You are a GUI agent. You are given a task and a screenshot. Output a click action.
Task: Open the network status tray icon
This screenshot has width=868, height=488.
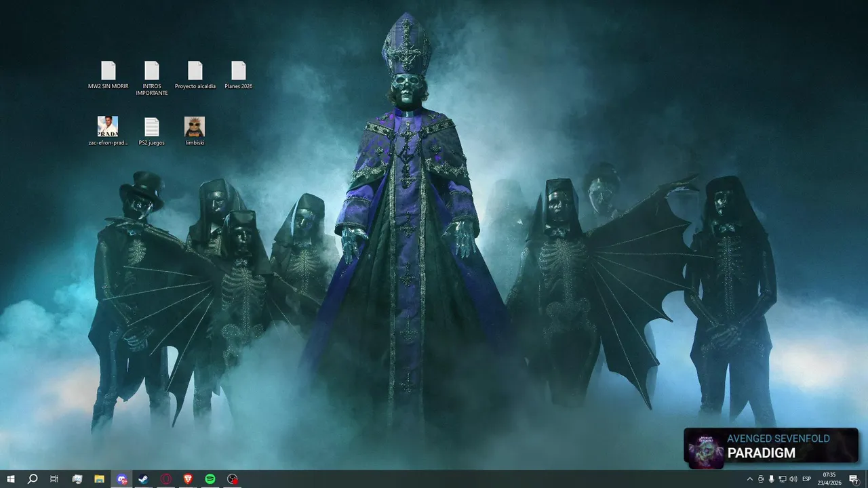click(x=782, y=479)
